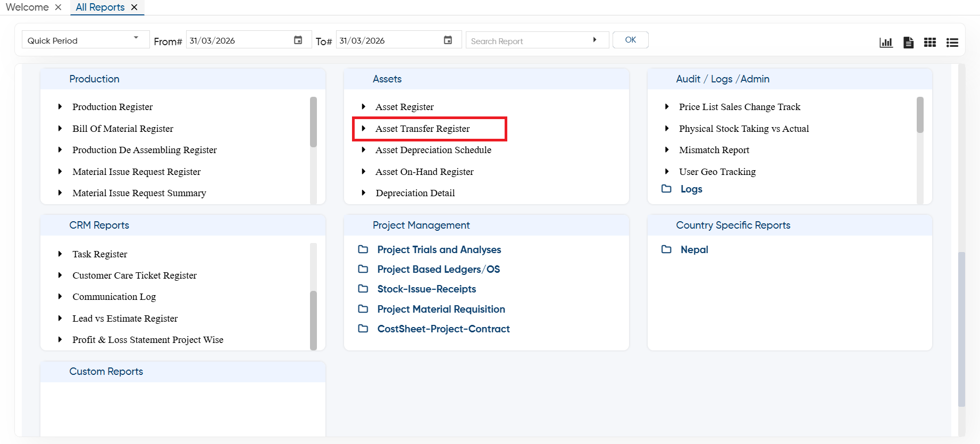Expand the Asset Register arrow

pyautogui.click(x=363, y=107)
